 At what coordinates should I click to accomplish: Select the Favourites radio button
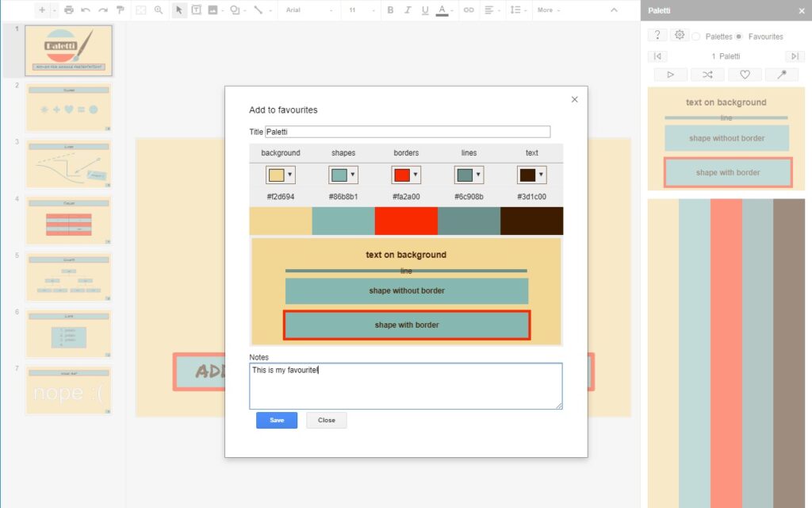click(739, 36)
